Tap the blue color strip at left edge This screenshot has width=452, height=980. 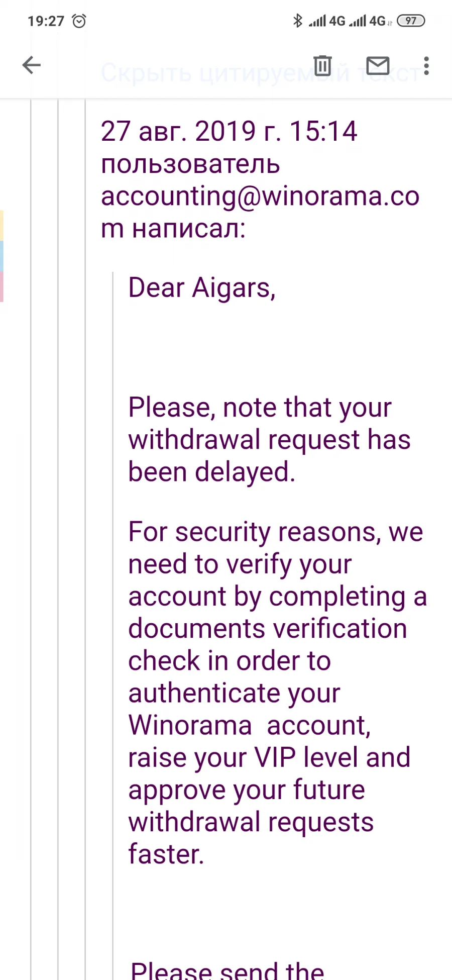(x=2, y=256)
